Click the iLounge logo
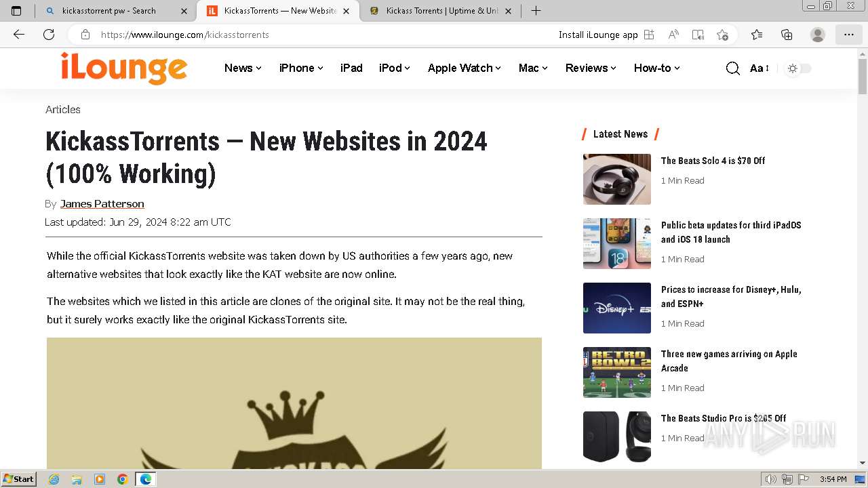The image size is (868, 488). [124, 68]
